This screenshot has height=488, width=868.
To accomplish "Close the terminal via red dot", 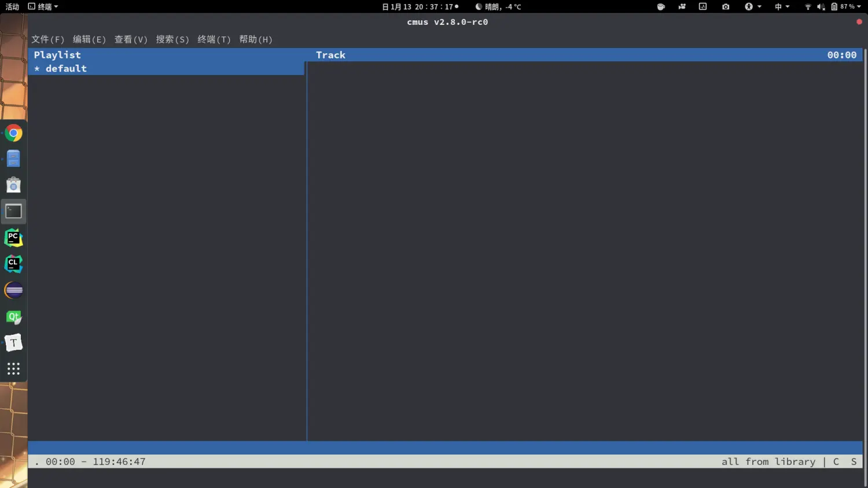I will point(859,22).
